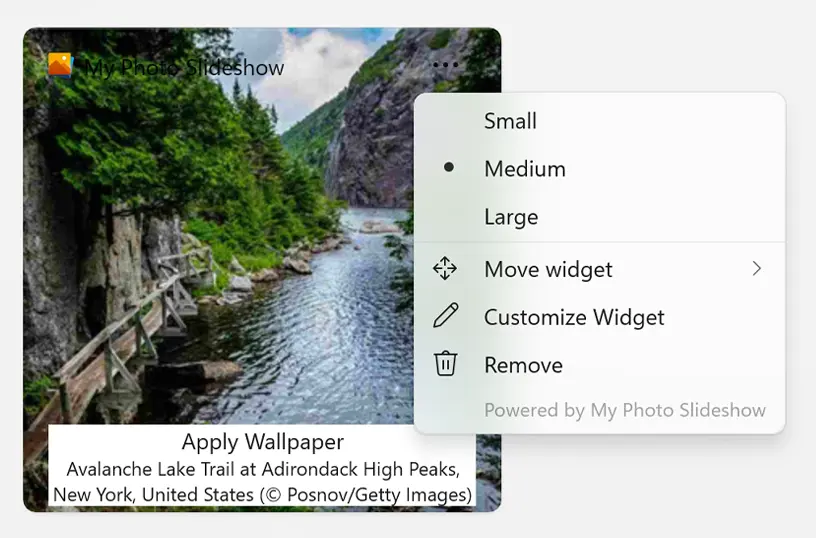Choose Customize Widget from the menu

574,317
